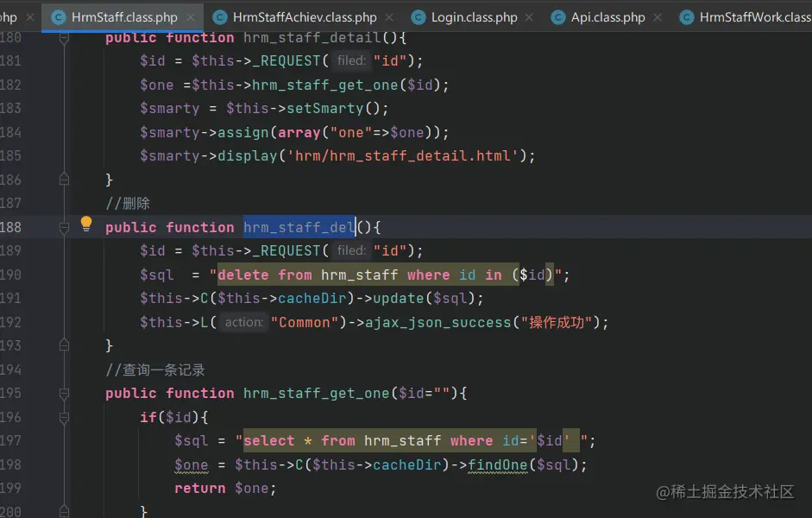Click the underlined $one variable on line 198

(x=191, y=464)
